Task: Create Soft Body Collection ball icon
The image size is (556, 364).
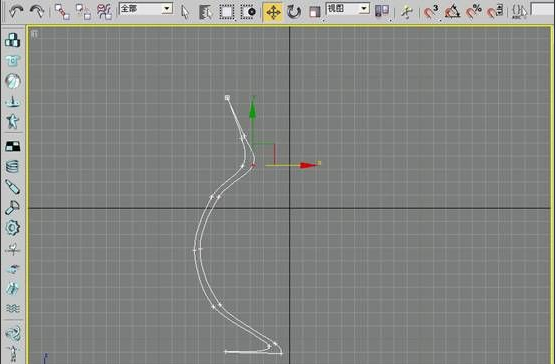Action: coord(12,81)
